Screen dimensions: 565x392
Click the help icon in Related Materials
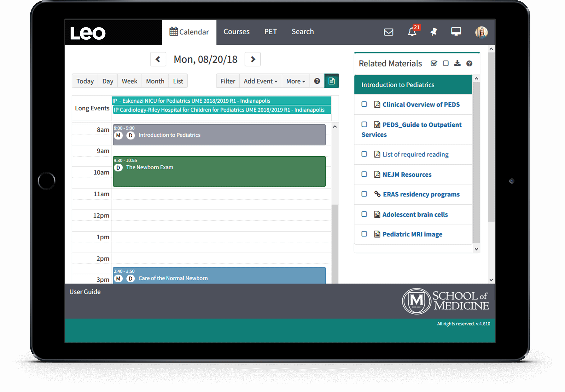pos(469,63)
